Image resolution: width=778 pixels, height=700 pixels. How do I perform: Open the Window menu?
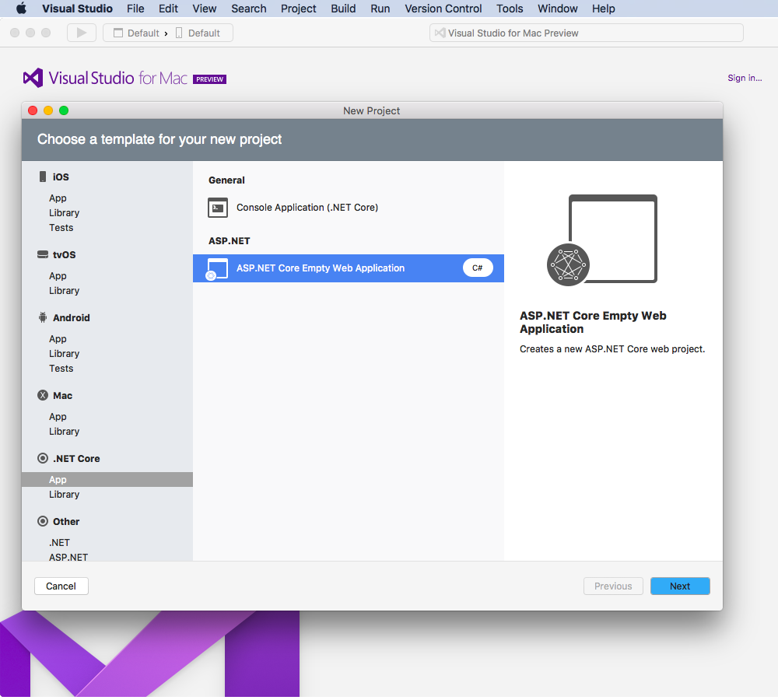(558, 9)
